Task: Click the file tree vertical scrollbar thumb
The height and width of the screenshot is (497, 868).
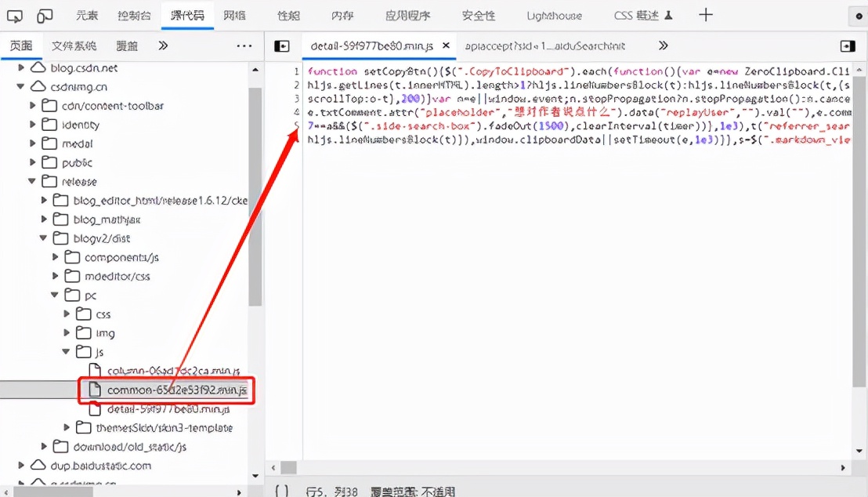Action: [x=255, y=197]
